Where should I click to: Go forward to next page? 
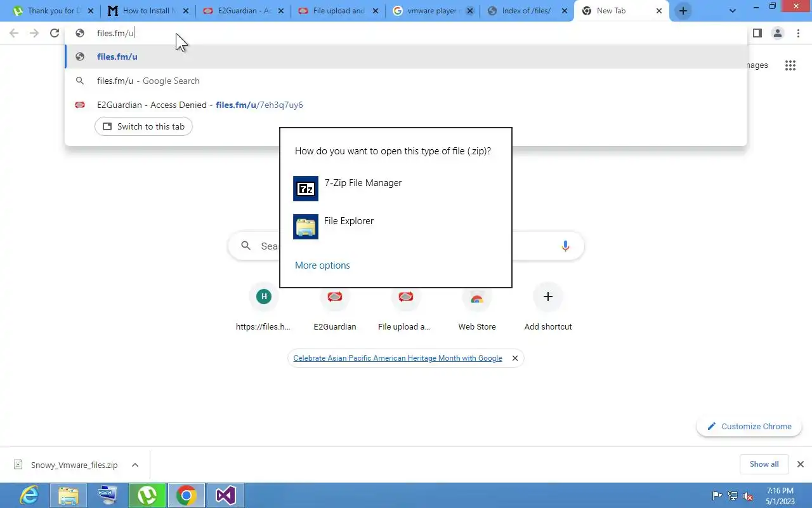coord(34,33)
